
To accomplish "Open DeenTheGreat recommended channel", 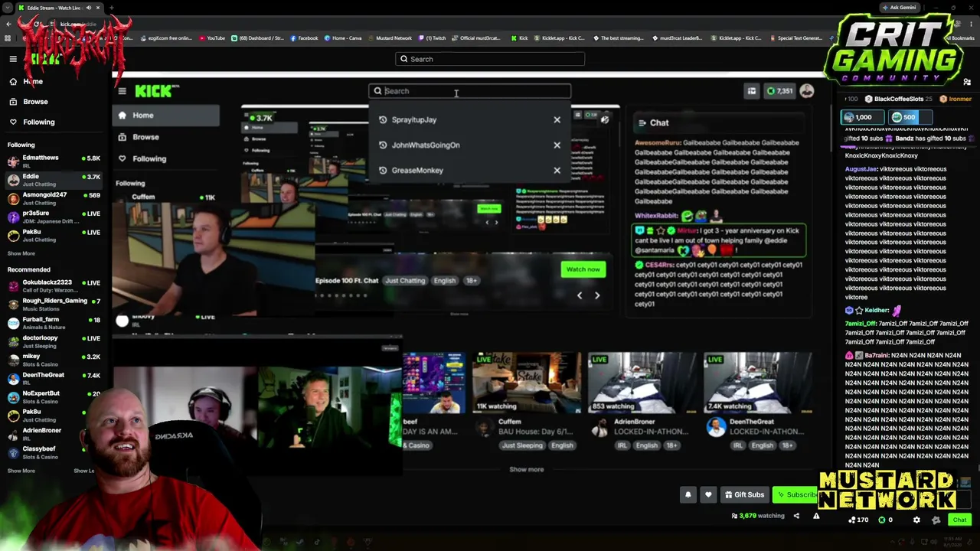I will tap(54, 378).
